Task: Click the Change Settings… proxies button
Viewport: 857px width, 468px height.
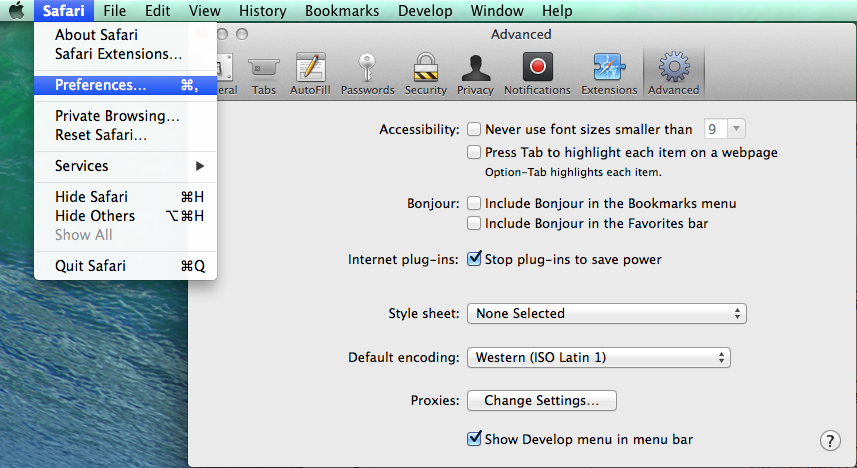Action: [x=542, y=400]
